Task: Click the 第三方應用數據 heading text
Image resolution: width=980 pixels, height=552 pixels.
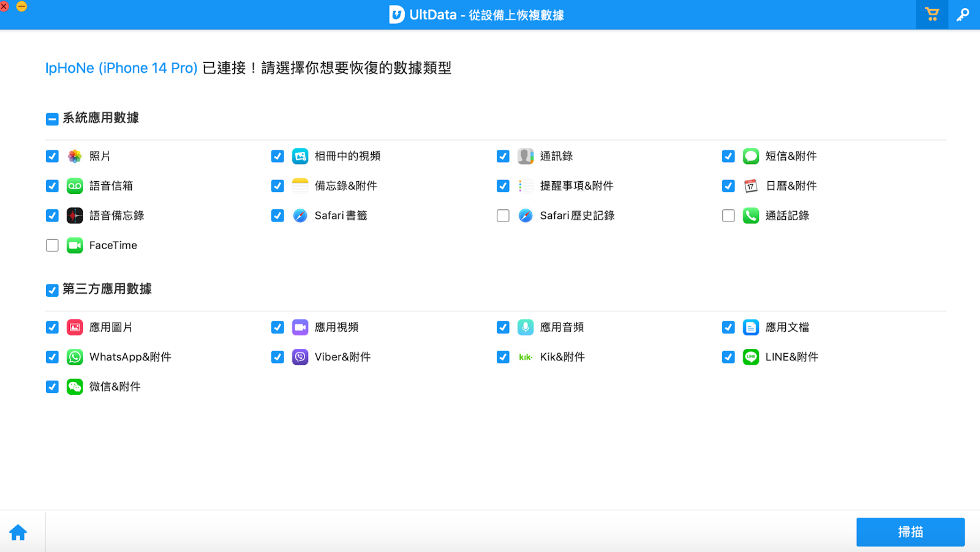Action: 107,289
